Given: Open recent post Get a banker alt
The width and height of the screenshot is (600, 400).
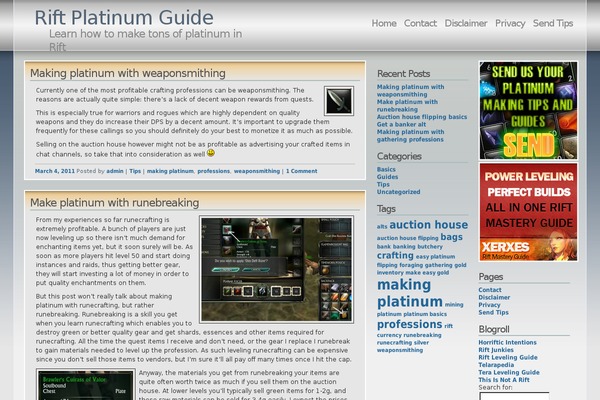Looking at the screenshot, I should pyautogui.click(x=401, y=124).
